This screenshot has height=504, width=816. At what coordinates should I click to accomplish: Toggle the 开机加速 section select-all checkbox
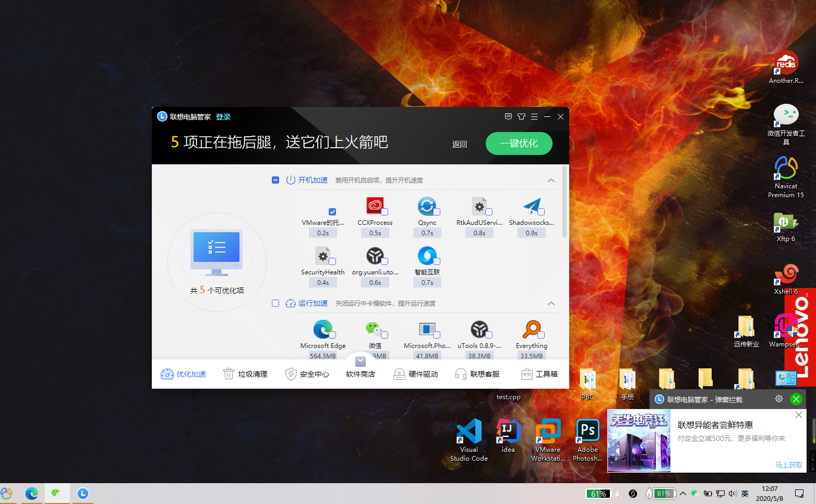pyautogui.click(x=275, y=180)
